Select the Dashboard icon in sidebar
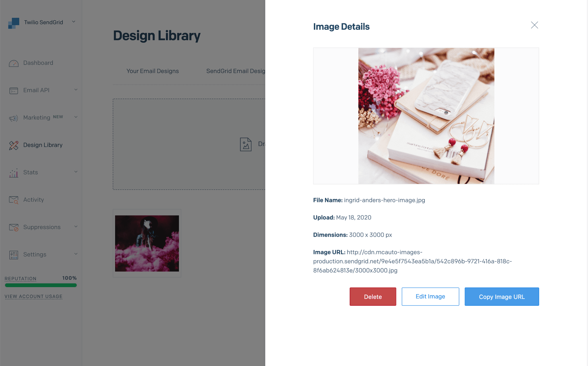The height and width of the screenshot is (366, 588). pyautogui.click(x=13, y=63)
